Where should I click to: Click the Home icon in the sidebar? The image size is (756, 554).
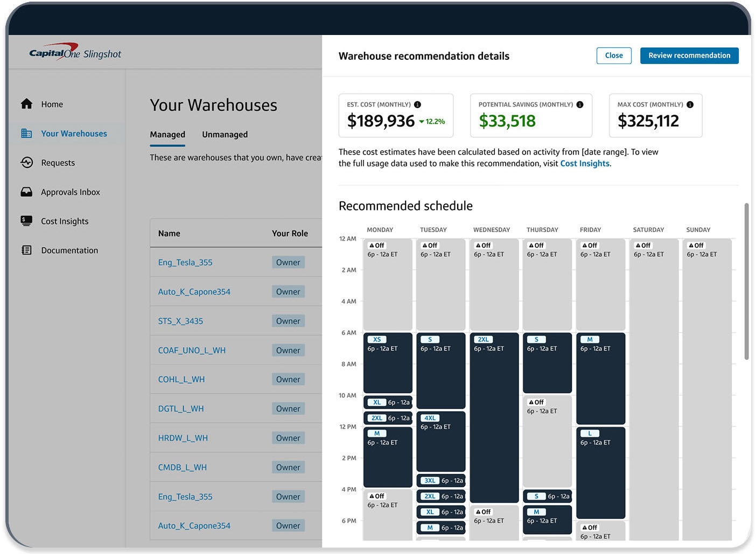27,104
